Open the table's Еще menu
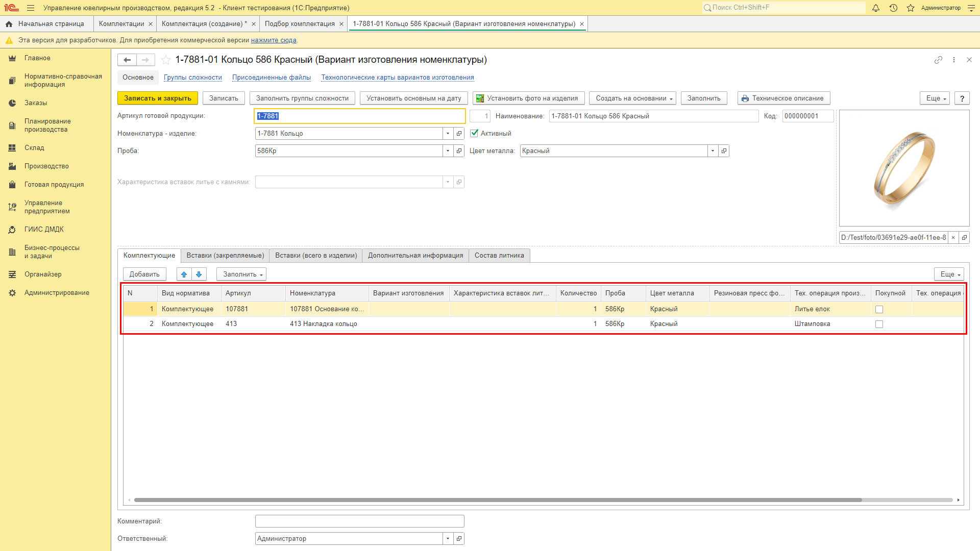 (949, 274)
